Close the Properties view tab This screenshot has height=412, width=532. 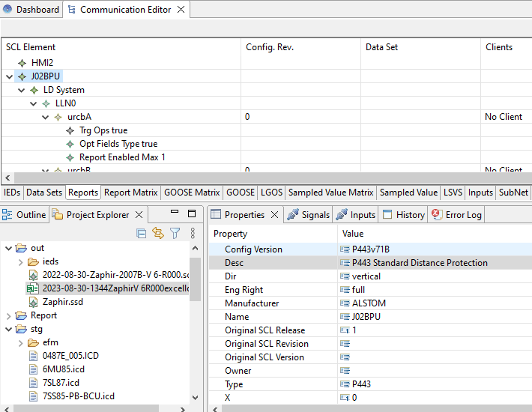coord(274,215)
